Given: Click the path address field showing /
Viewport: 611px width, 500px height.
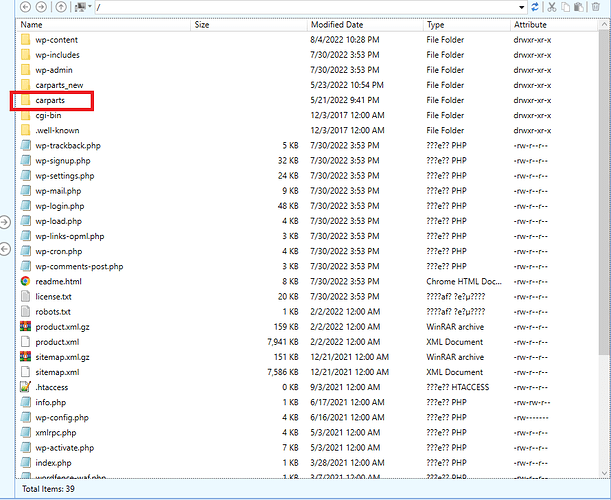Looking at the screenshot, I should 306,7.
